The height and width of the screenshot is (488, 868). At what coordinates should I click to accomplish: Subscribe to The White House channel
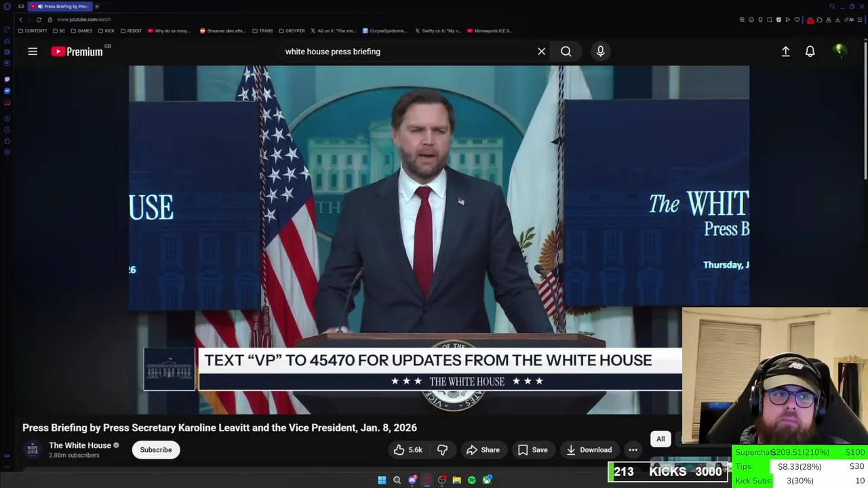pos(156,449)
